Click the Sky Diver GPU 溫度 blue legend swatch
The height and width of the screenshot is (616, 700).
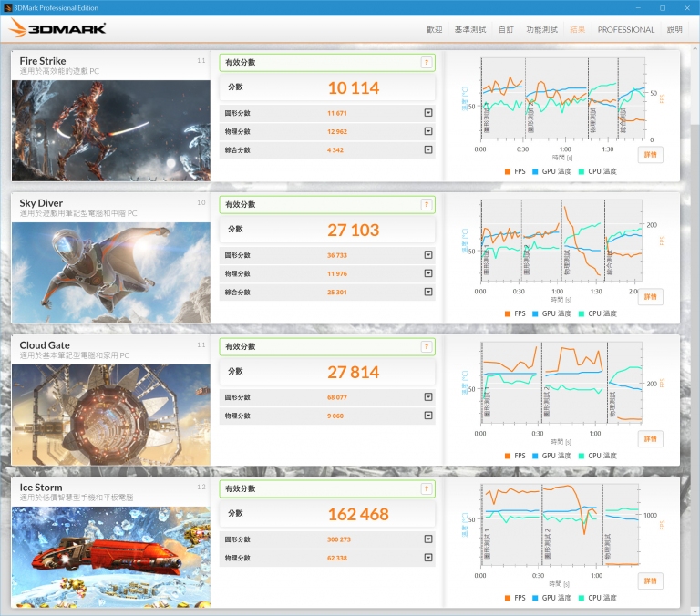point(535,313)
